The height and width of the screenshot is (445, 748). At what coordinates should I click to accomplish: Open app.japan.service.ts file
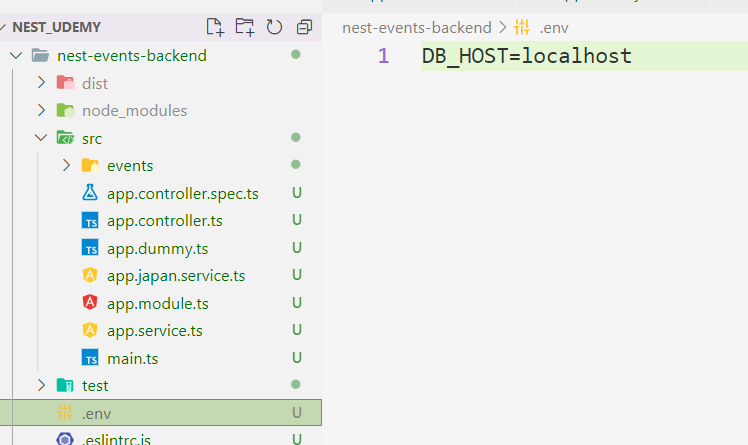tap(175, 275)
